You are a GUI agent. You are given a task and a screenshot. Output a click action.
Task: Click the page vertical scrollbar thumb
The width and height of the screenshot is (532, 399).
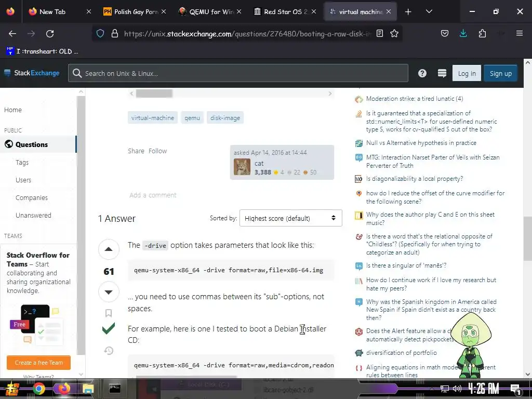click(528, 238)
